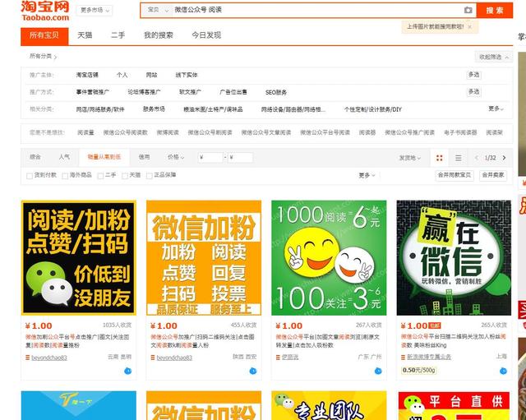Go to next results page arrow

click(x=504, y=158)
